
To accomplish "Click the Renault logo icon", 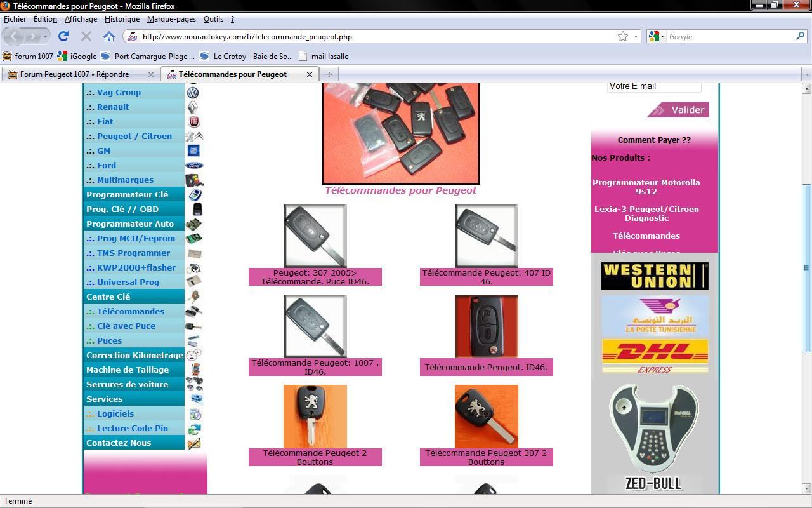I will click(x=193, y=107).
